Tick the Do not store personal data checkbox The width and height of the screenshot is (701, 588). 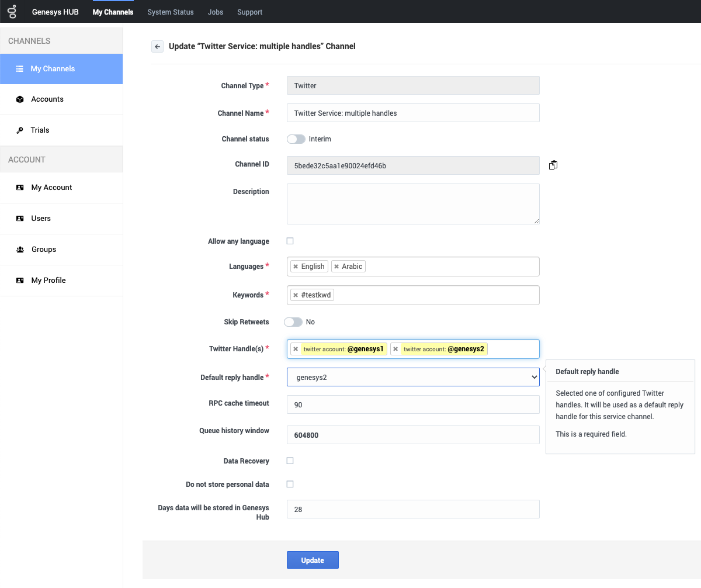[x=290, y=484]
